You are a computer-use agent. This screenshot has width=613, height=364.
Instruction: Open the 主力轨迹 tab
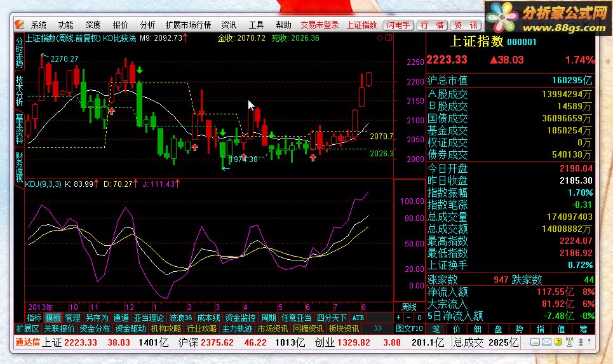(x=237, y=329)
